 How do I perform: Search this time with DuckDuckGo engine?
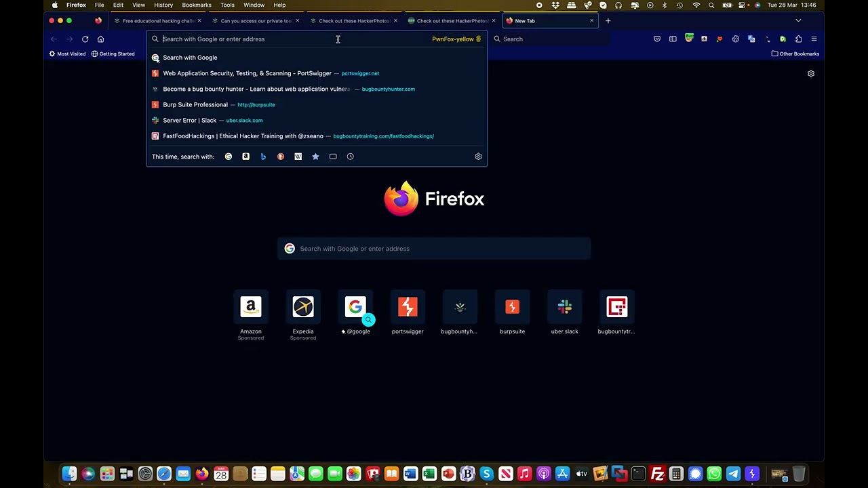pos(281,157)
